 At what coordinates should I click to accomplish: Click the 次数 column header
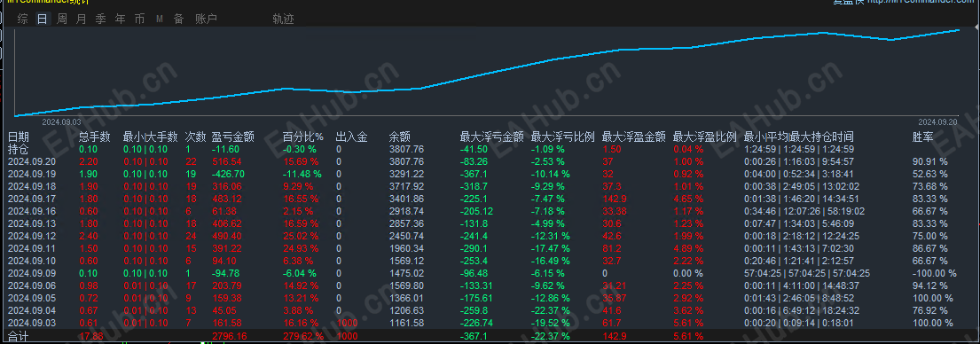(196, 137)
